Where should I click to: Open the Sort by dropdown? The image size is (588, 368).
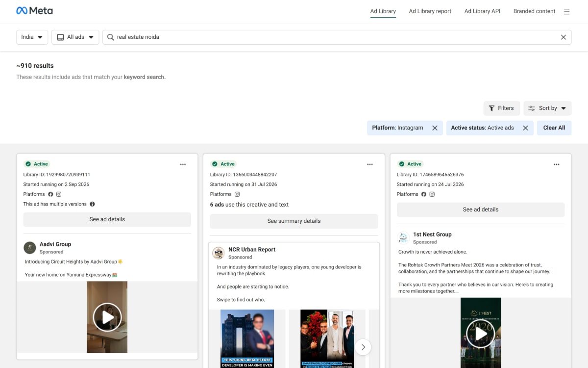coord(547,108)
